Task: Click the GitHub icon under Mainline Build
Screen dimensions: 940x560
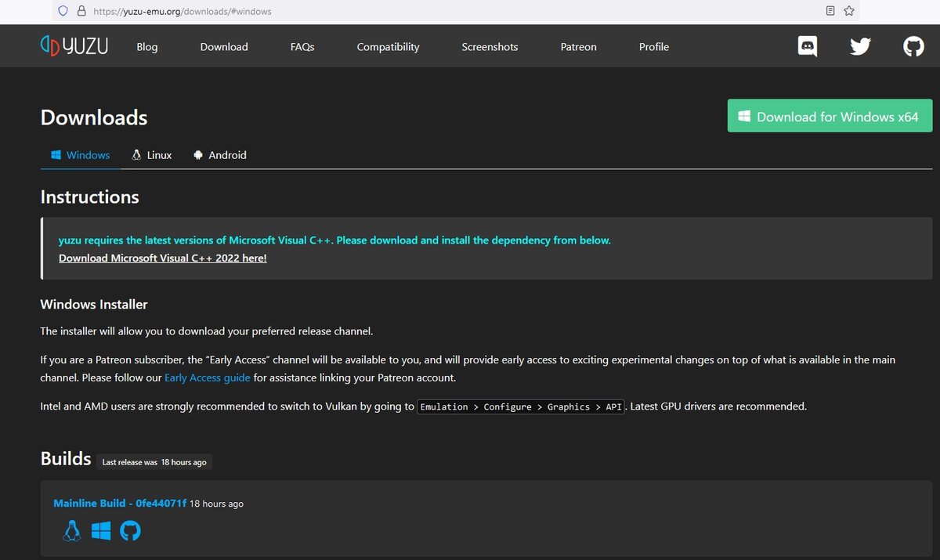Action: pyautogui.click(x=130, y=532)
